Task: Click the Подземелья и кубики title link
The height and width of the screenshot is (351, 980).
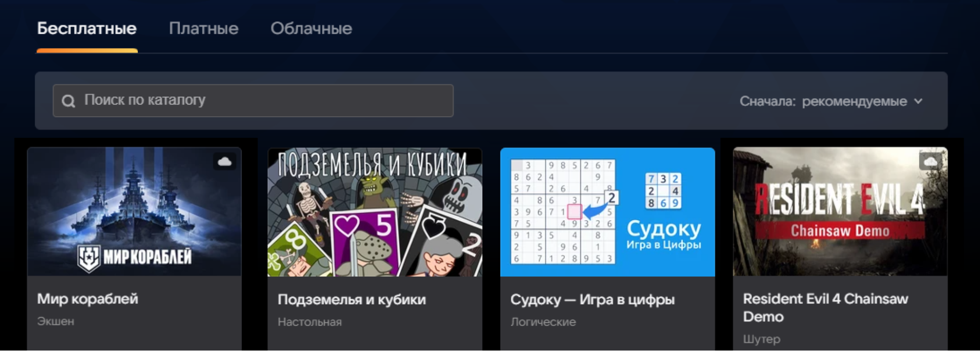Action: coord(352,299)
